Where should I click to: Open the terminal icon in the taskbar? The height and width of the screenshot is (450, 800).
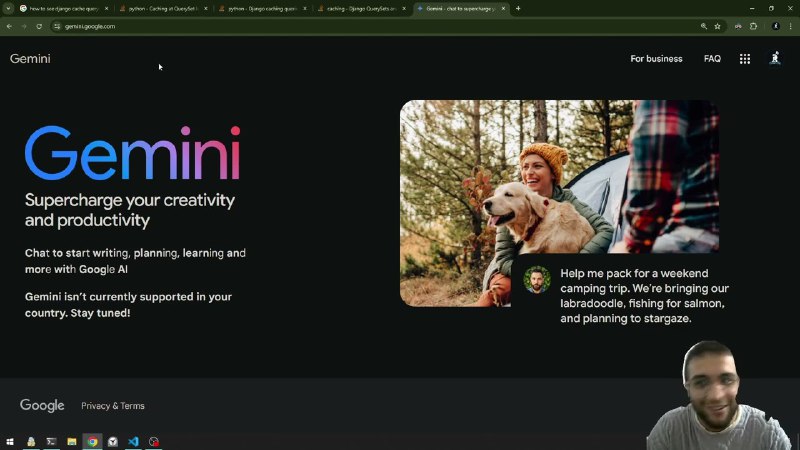(51, 441)
